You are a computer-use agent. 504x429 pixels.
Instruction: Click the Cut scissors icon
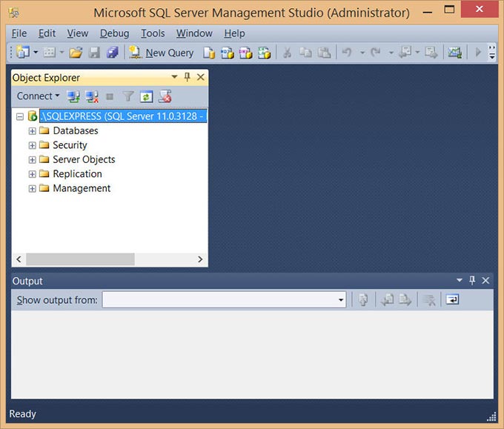click(x=287, y=53)
